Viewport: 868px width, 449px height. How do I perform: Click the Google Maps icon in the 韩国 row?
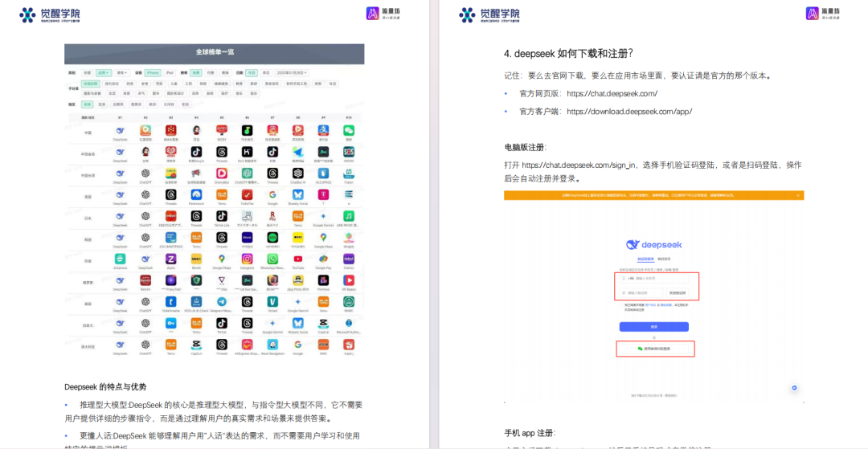(x=323, y=237)
